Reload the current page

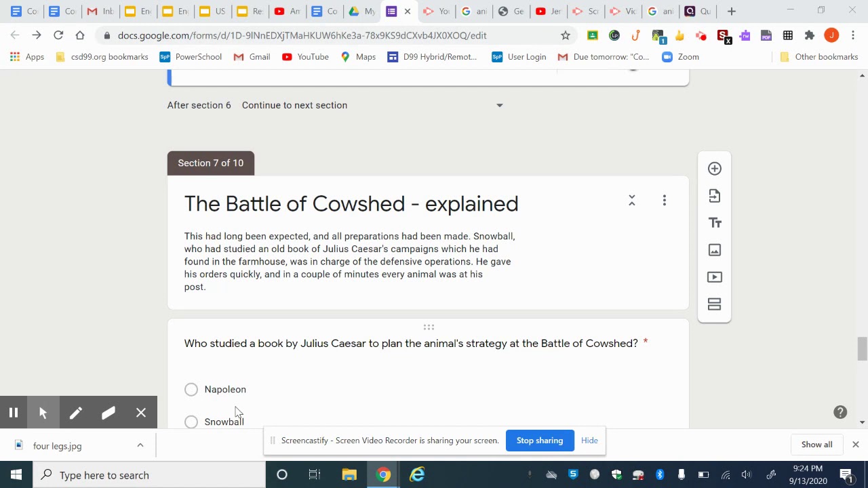(58, 35)
